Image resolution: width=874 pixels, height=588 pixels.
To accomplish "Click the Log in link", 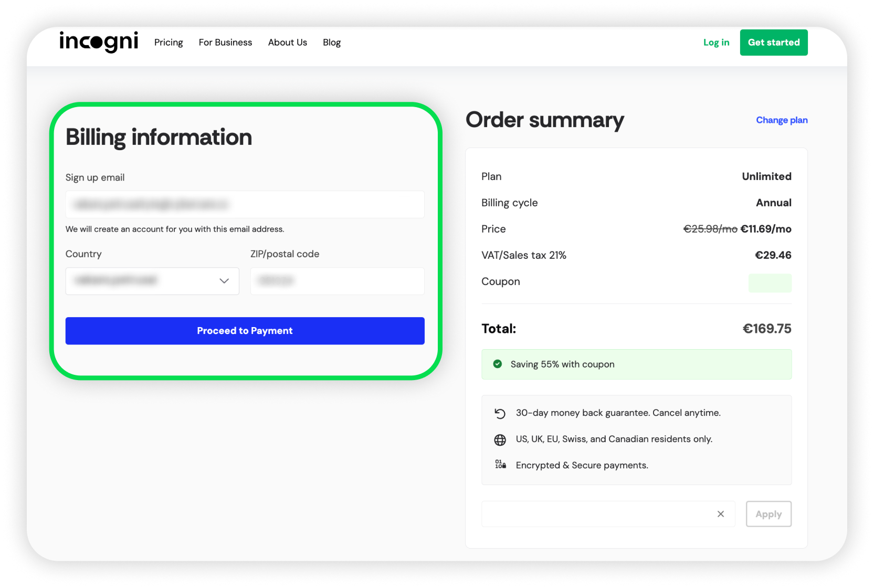I will pyautogui.click(x=716, y=43).
